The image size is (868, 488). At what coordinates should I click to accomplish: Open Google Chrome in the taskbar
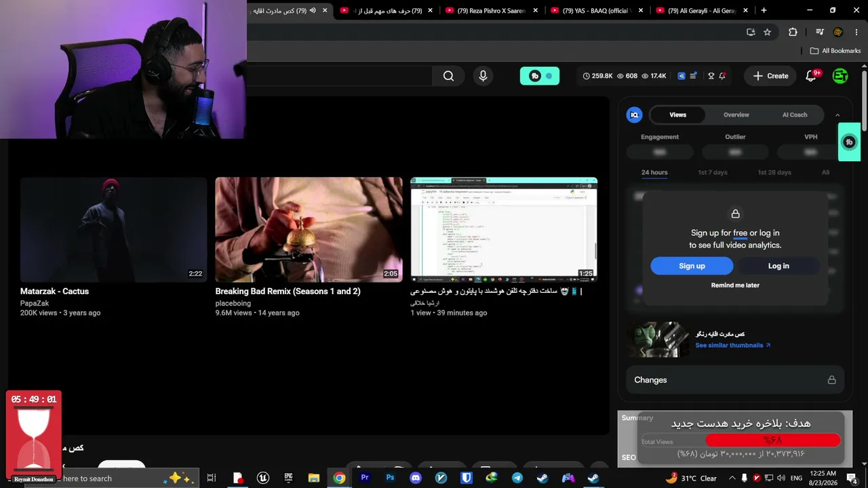point(339,478)
